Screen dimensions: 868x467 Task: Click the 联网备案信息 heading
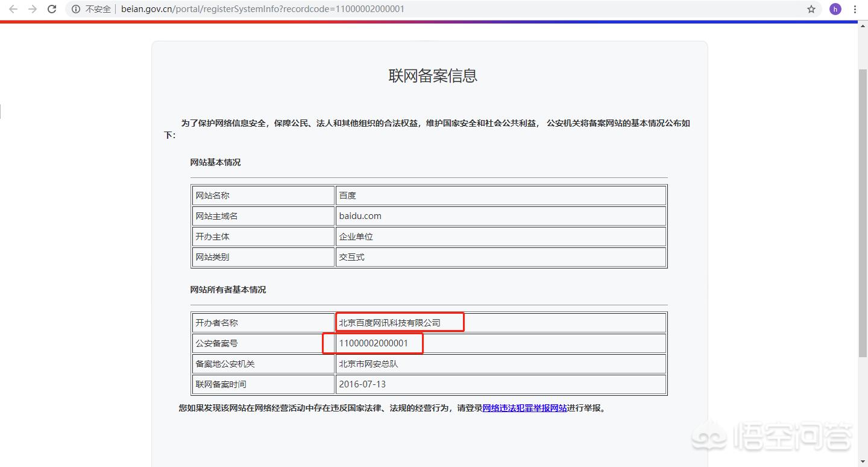pos(433,76)
